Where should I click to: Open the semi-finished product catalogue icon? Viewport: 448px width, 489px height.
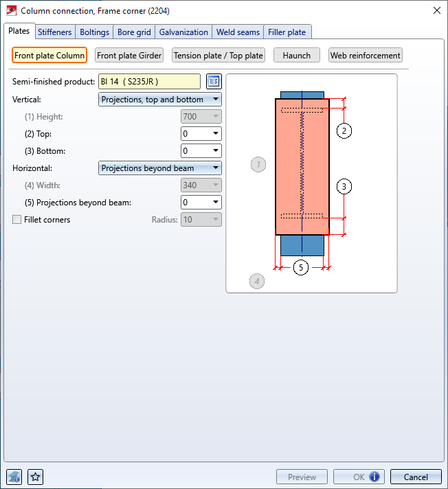pyautogui.click(x=214, y=82)
